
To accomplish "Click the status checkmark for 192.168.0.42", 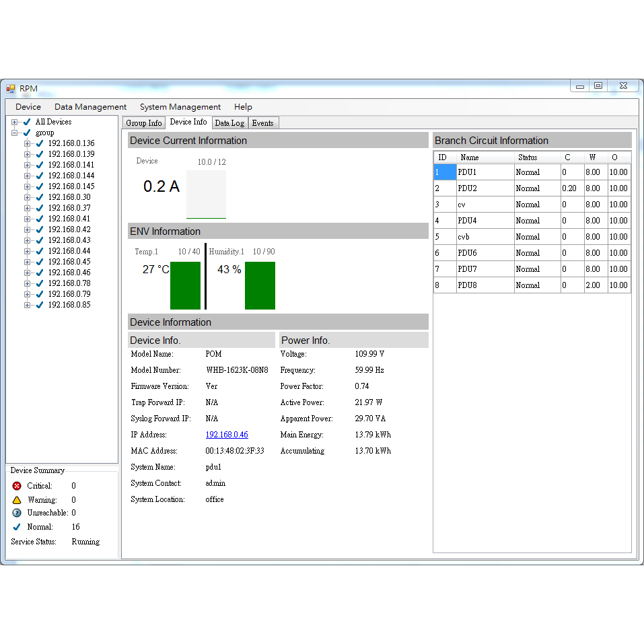I will pyautogui.click(x=40, y=229).
